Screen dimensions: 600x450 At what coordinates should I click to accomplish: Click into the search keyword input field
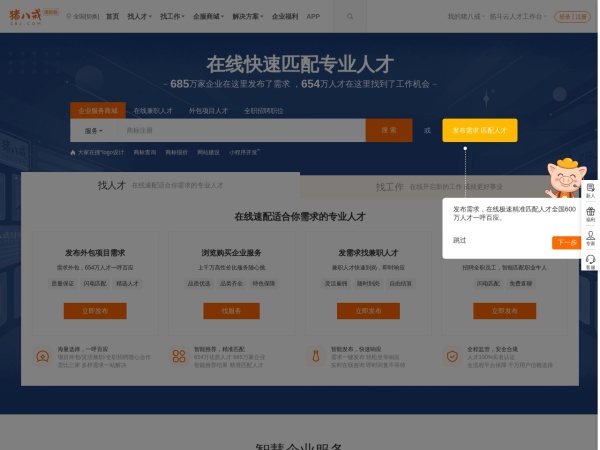point(240,131)
